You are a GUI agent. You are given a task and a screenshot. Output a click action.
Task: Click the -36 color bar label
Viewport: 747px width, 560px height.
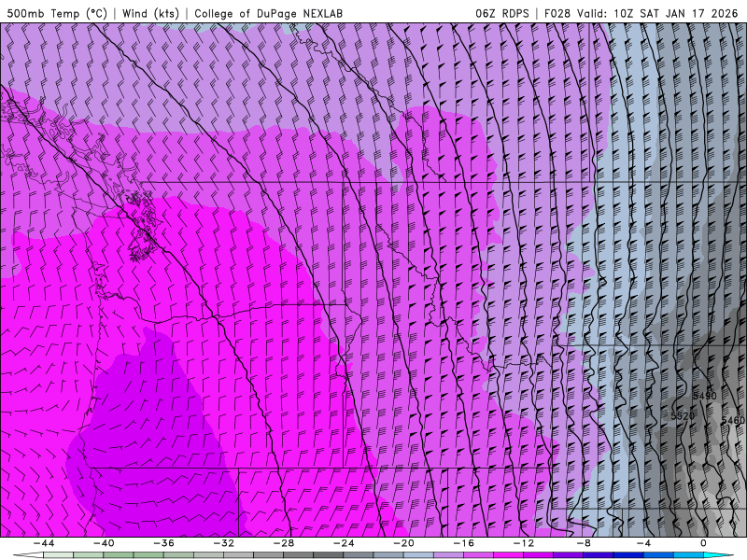tap(164, 543)
